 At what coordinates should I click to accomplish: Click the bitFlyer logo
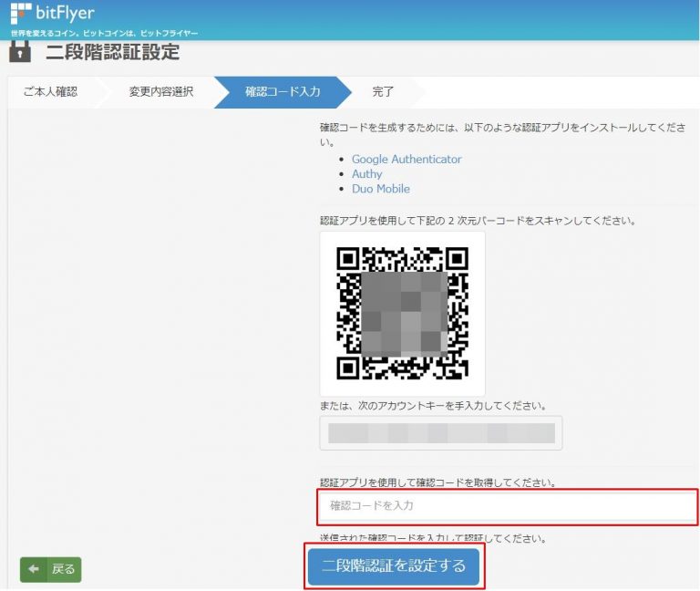(52, 13)
